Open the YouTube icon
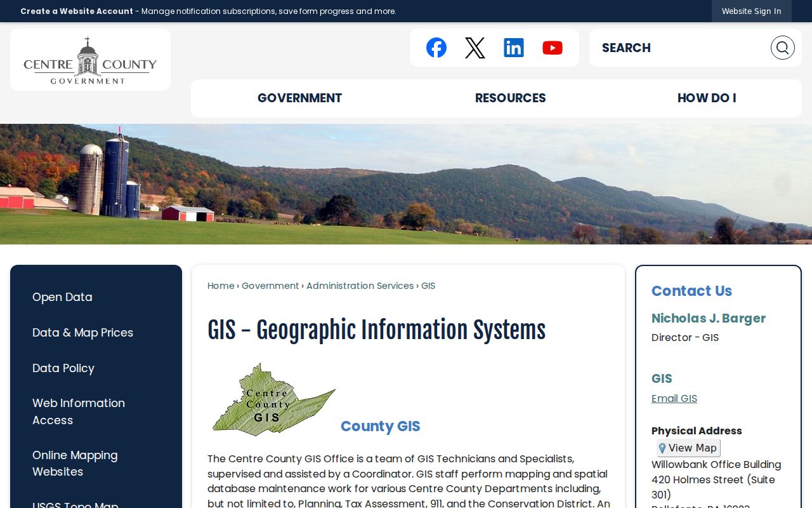812x508 pixels. click(553, 48)
